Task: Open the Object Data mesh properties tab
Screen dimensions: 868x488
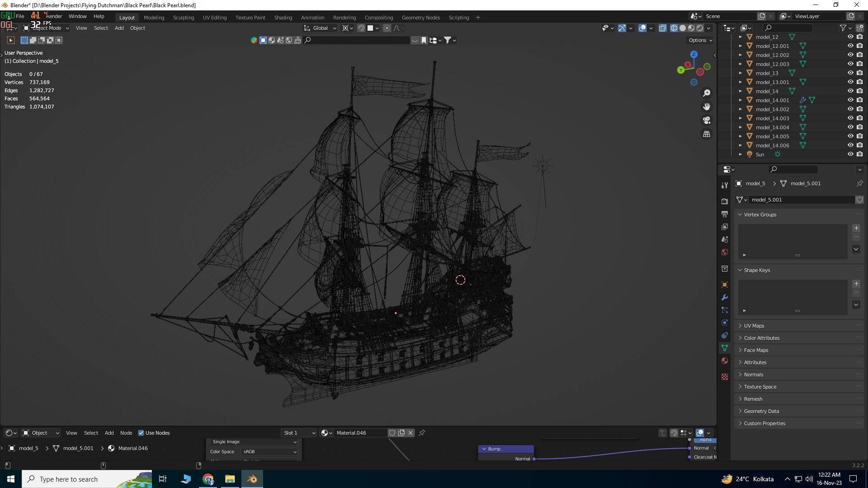Action: (x=725, y=348)
